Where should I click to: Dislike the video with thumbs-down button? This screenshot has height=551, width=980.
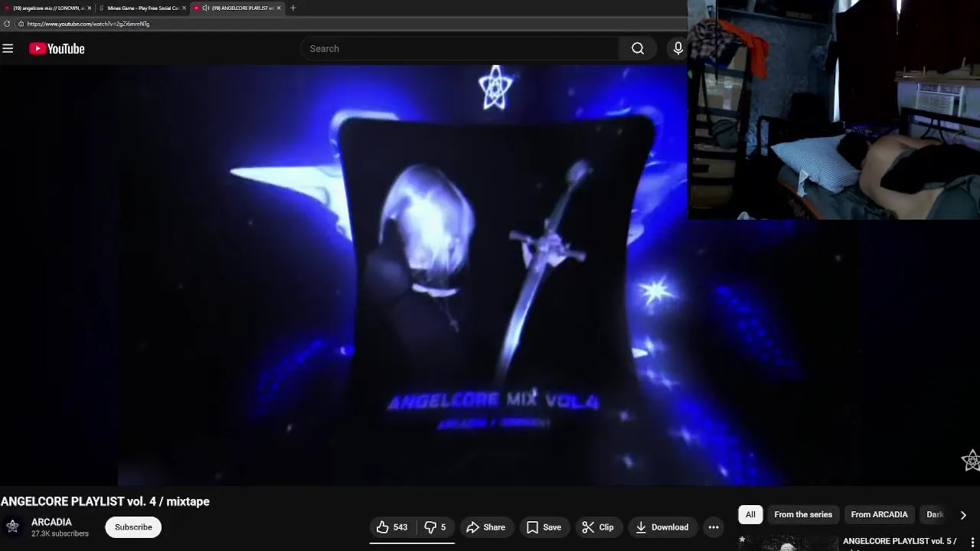(x=435, y=527)
